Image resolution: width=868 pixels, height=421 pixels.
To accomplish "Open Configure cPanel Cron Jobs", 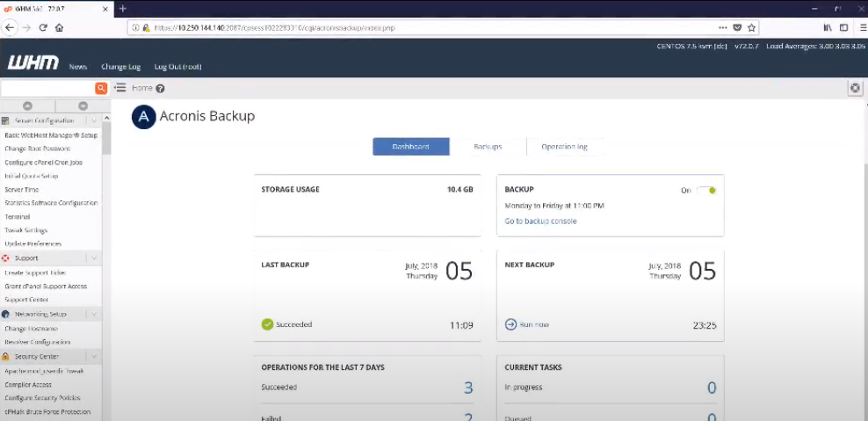I will (x=43, y=163).
